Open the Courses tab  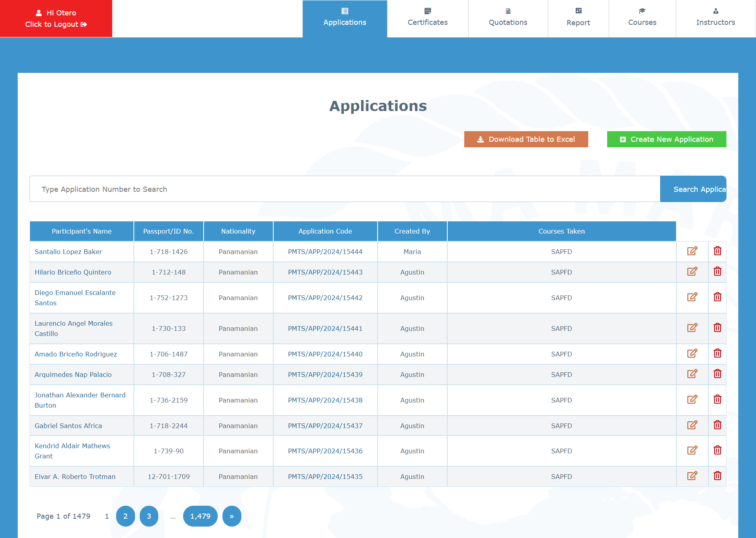(x=642, y=19)
